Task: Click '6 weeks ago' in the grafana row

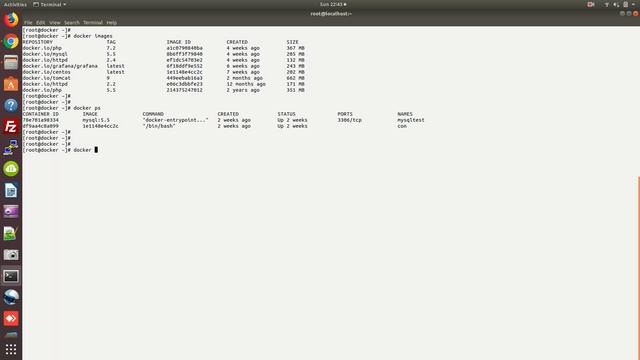Action: pos(243,66)
